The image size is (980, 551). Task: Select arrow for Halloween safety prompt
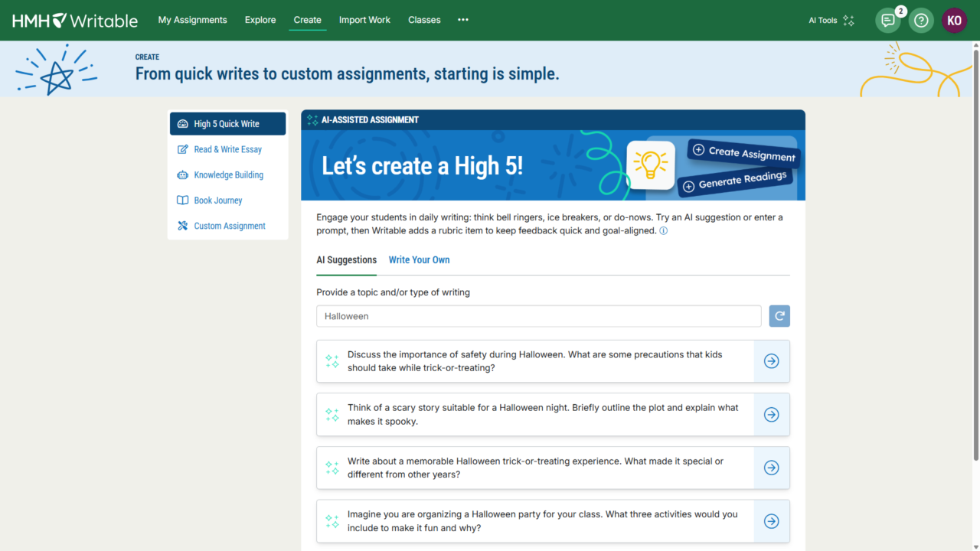coord(772,361)
